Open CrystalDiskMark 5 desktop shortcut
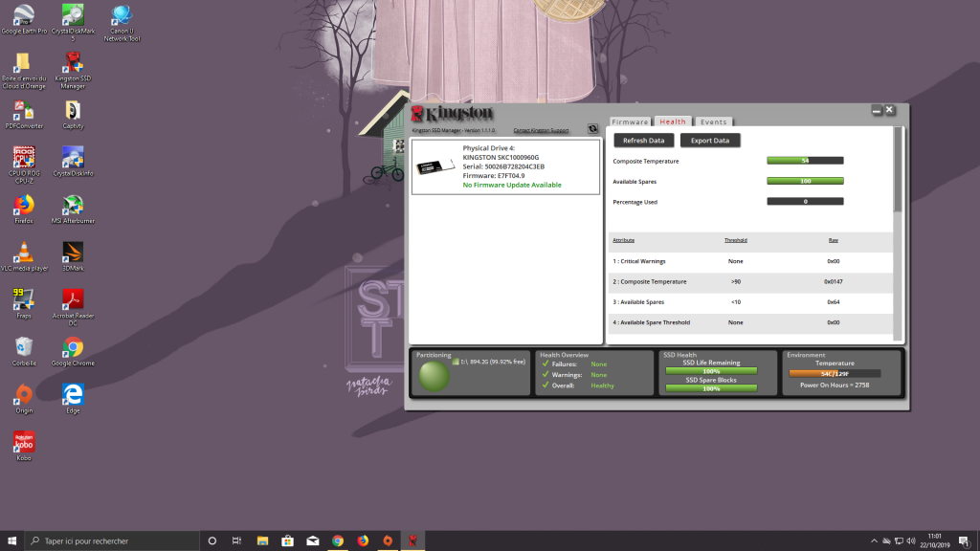Viewport: 980px width, 551px height. pyautogui.click(x=73, y=23)
